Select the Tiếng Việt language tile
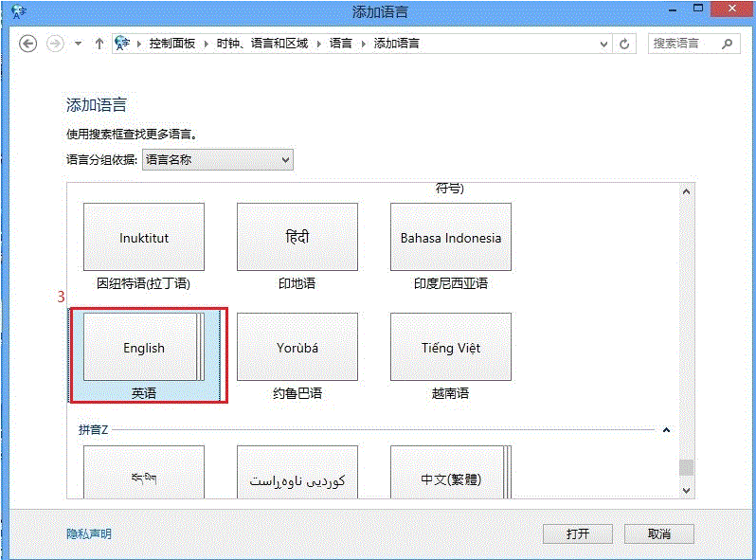Screen dimensions: 756x560 451,347
